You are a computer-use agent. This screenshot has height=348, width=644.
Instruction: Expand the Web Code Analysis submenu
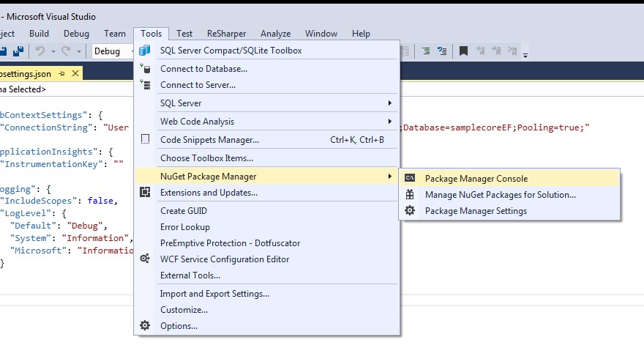(x=267, y=122)
